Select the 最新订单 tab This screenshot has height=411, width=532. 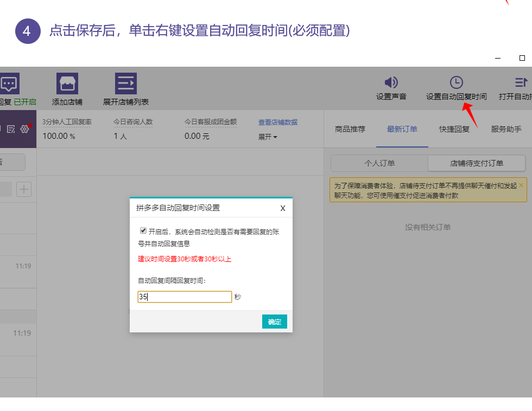coord(402,129)
